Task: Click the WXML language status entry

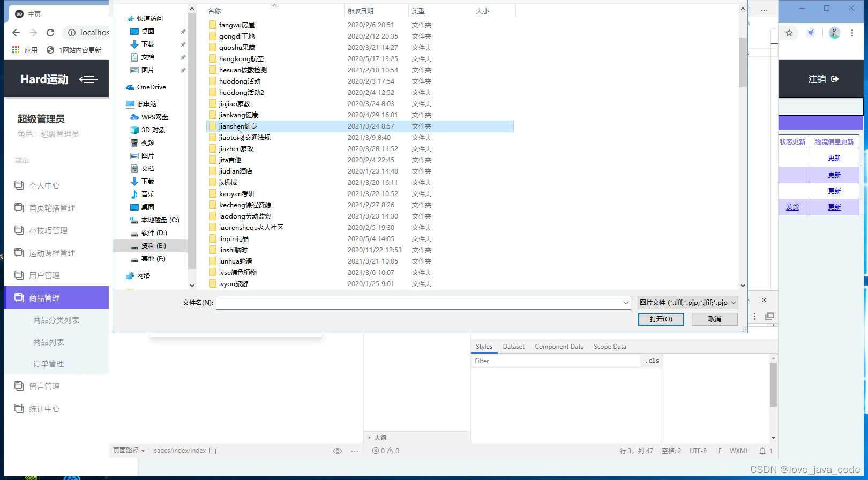Action: coord(739,451)
